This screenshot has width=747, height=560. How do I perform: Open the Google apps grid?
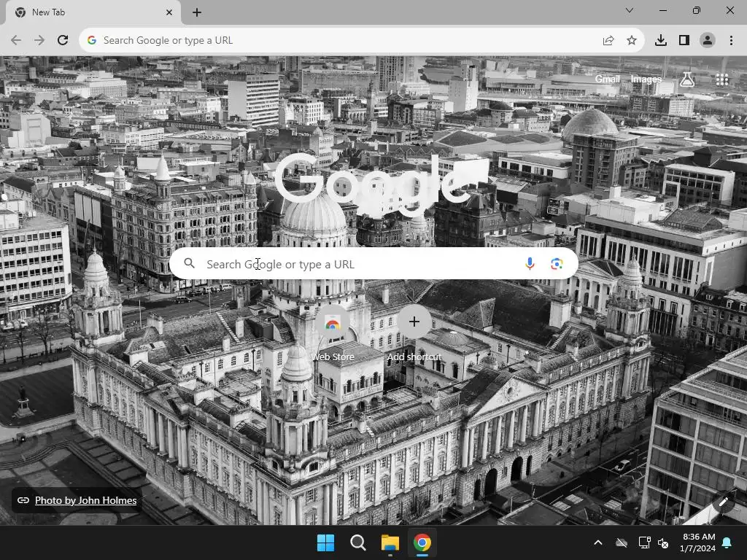(x=722, y=79)
